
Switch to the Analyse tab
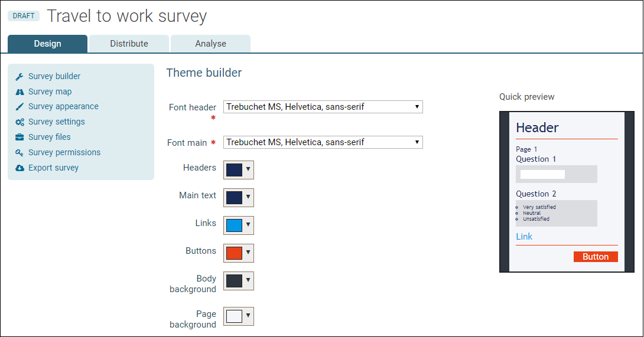tap(211, 44)
